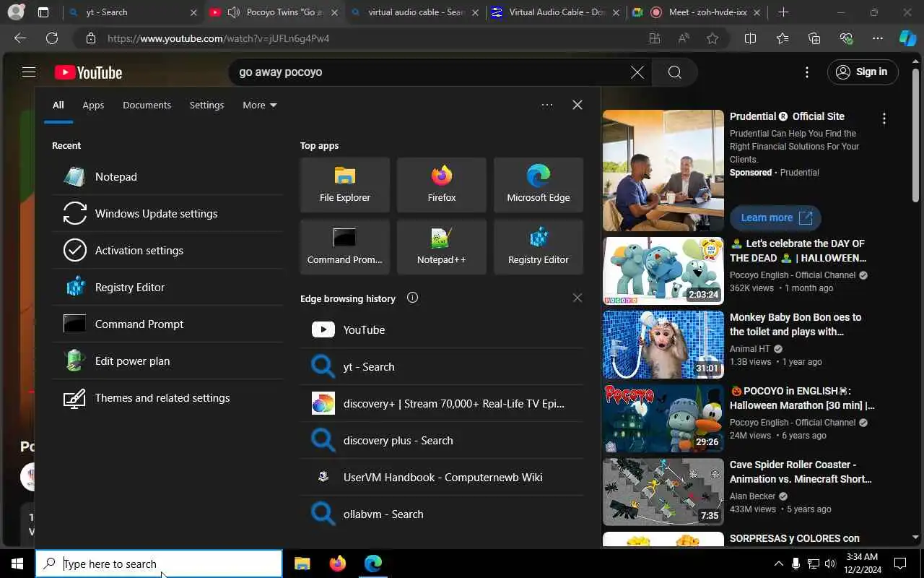Image resolution: width=924 pixels, height=578 pixels.
Task: Launch Firefox from Top apps
Action: point(442,185)
